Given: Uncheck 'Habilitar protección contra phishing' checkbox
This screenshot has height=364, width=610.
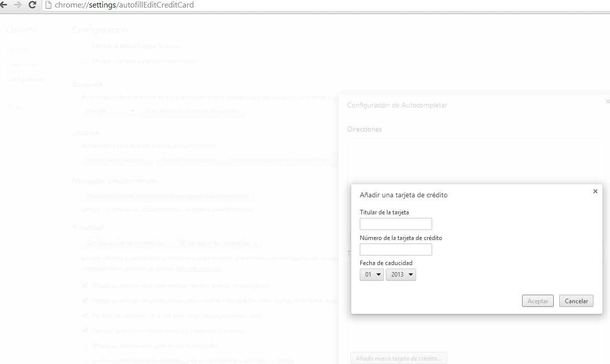Looking at the screenshot, I should click(85, 331).
